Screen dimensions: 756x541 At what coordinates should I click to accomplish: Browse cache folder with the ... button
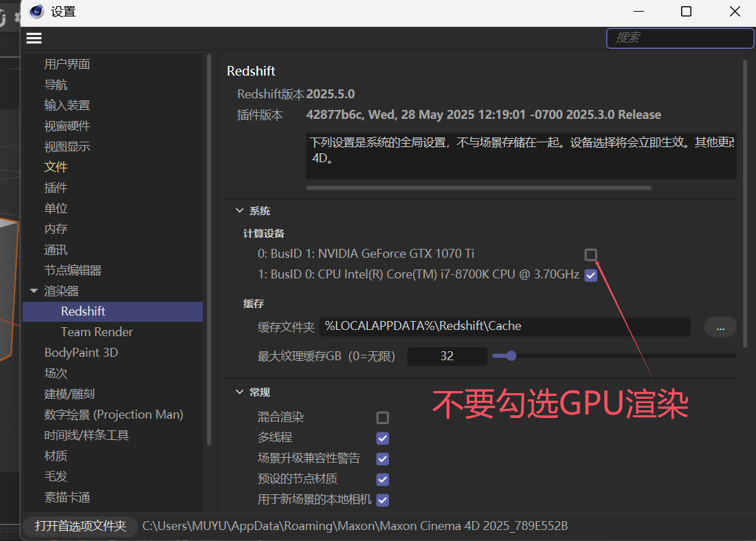click(720, 327)
